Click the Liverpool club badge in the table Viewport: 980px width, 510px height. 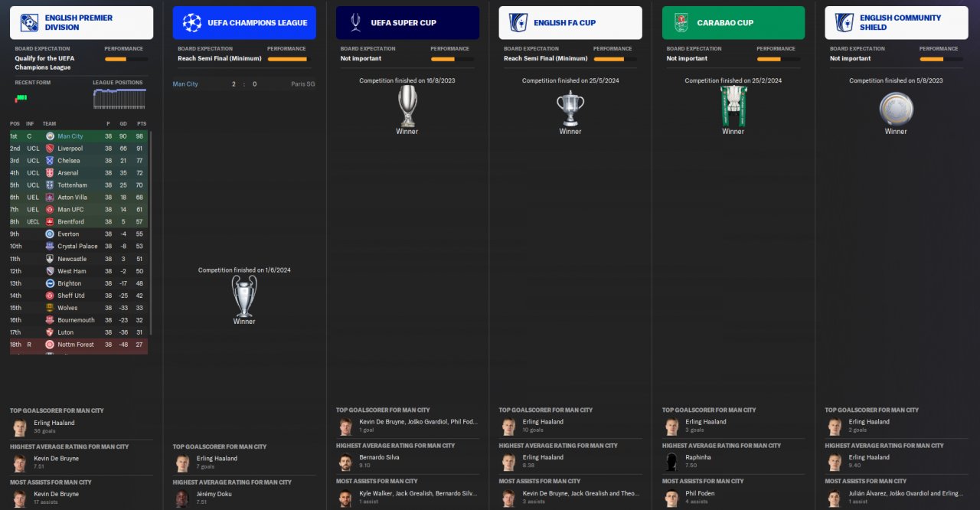pyautogui.click(x=50, y=149)
